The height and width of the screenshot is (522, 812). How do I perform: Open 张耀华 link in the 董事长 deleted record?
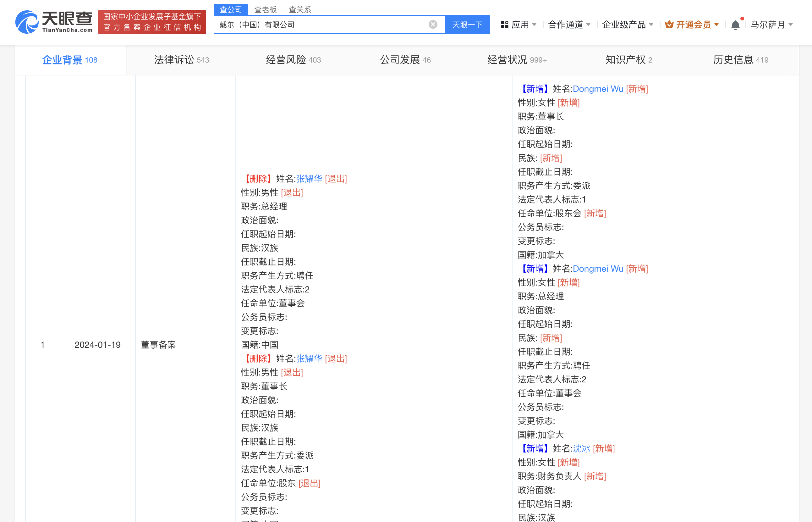pos(309,358)
